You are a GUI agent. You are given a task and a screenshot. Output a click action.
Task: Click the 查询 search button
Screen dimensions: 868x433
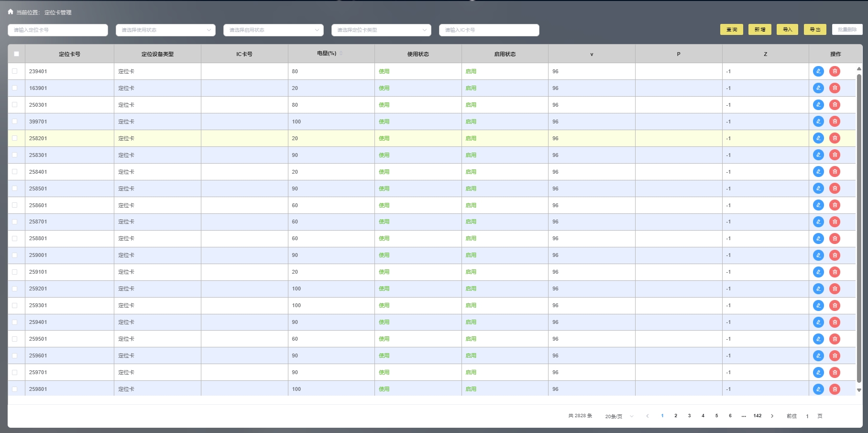[731, 30]
